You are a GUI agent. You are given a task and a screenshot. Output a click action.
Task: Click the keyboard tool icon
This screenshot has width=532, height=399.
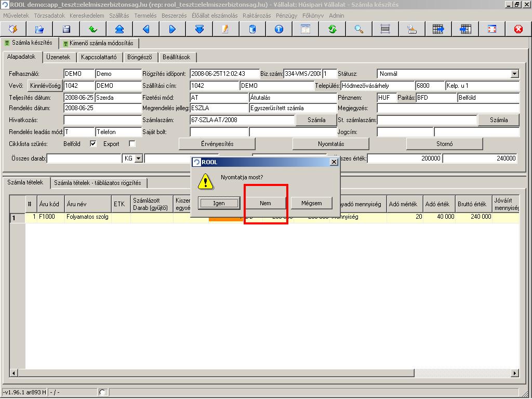(412, 29)
